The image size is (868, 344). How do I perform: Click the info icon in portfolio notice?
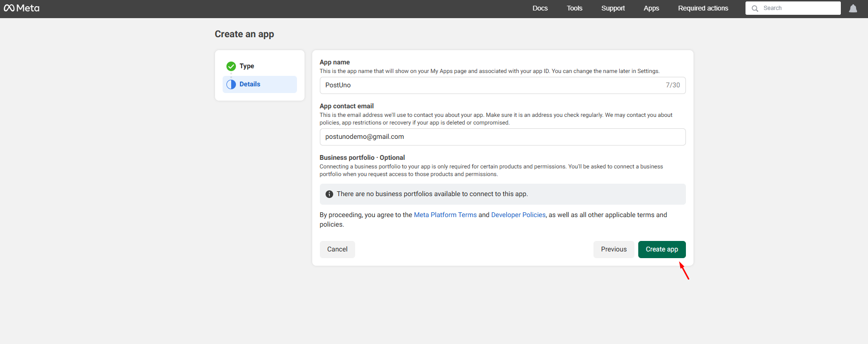coord(329,194)
